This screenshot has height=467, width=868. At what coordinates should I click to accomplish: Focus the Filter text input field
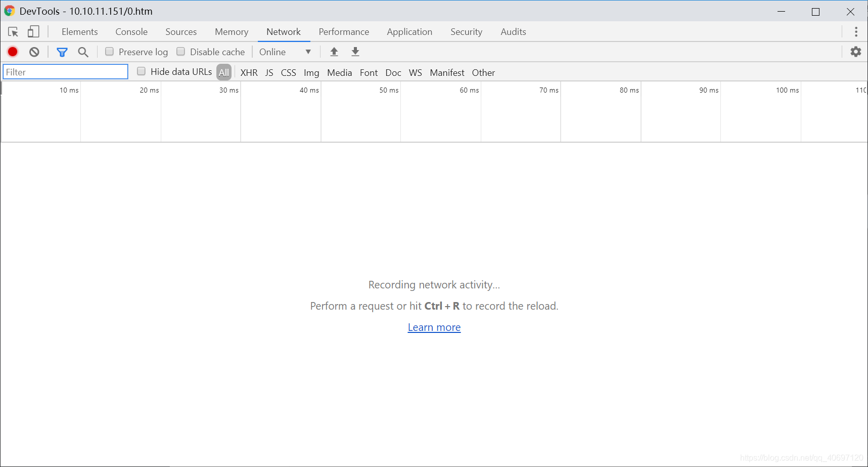66,72
